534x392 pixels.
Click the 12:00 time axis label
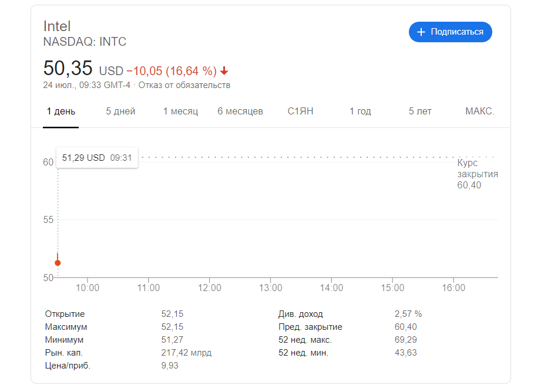click(210, 288)
